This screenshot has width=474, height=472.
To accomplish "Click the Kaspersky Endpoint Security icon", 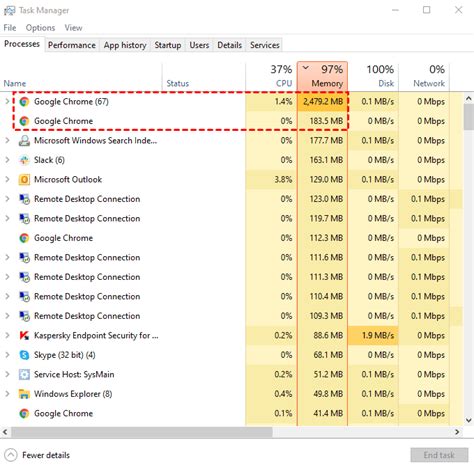I will pos(24,335).
